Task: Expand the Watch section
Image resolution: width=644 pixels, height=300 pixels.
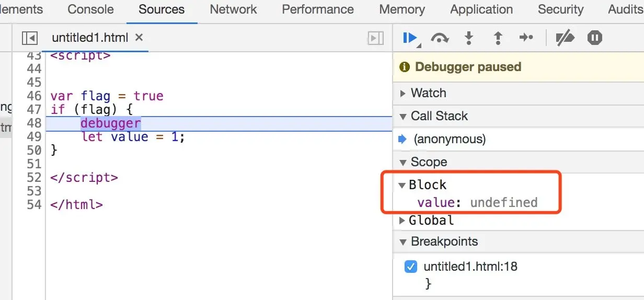Action: (x=403, y=94)
